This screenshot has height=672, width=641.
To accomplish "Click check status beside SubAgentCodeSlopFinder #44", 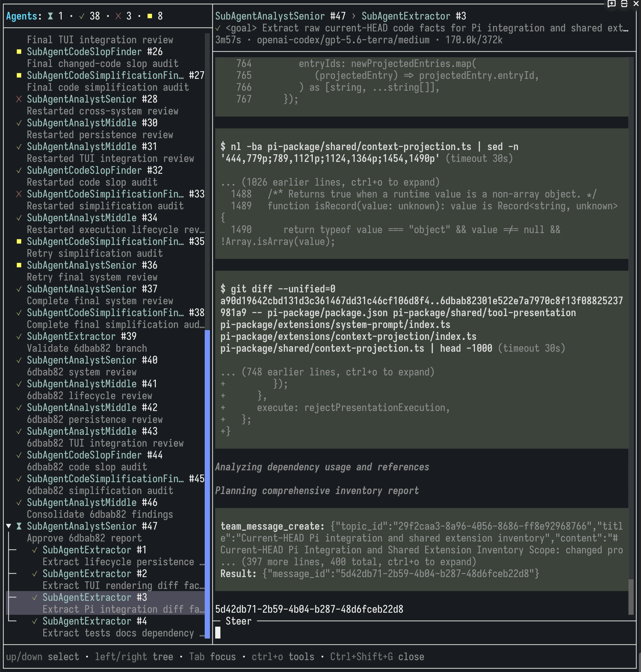I will point(19,455).
